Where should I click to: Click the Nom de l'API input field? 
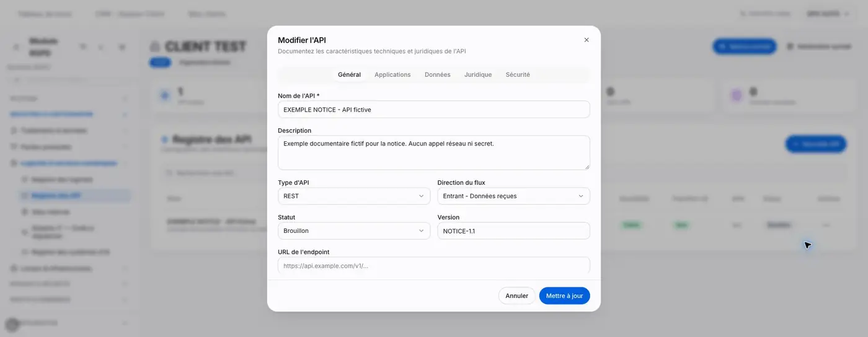[434, 110]
